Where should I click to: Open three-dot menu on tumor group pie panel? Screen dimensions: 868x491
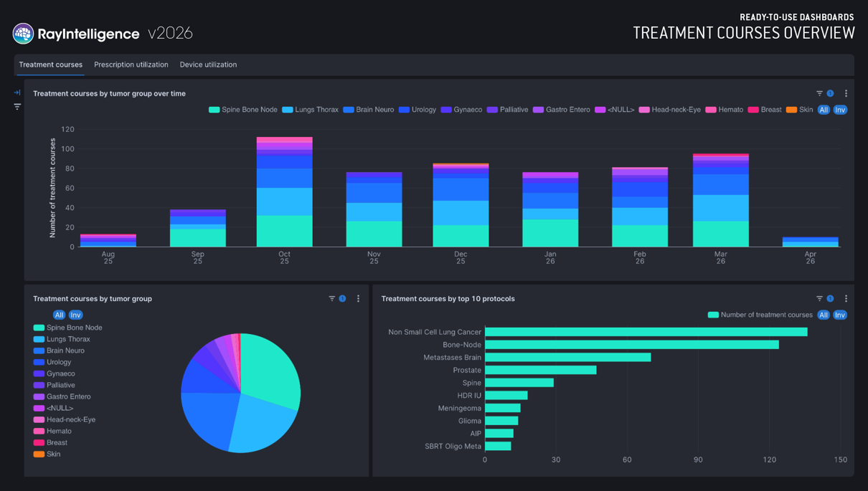[358, 298]
